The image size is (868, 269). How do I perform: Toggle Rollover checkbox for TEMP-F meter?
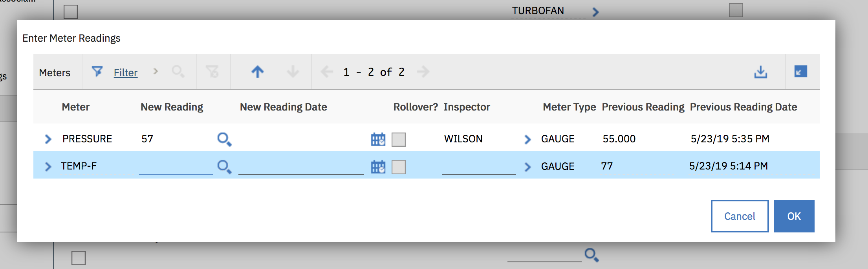[x=399, y=167]
